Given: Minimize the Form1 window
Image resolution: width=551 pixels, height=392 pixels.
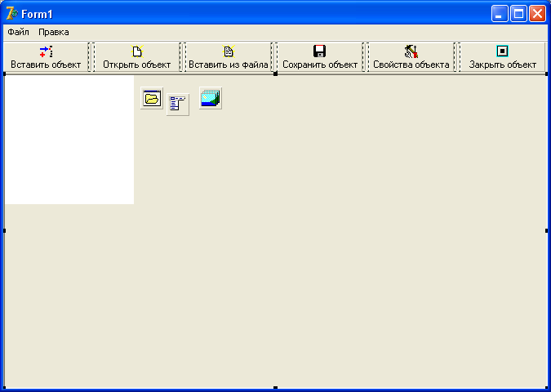Looking at the screenshot, I should click(x=500, y=14).
